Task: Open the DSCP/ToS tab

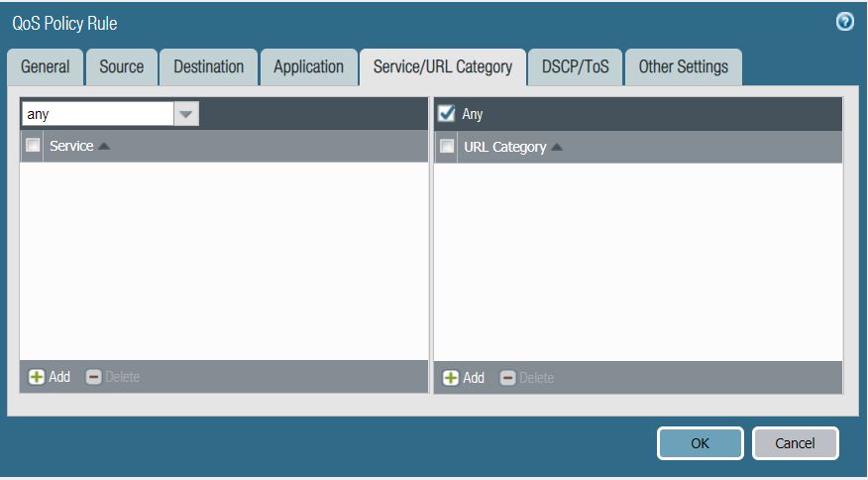Action: pyautogui.click(x=575, y=67)
